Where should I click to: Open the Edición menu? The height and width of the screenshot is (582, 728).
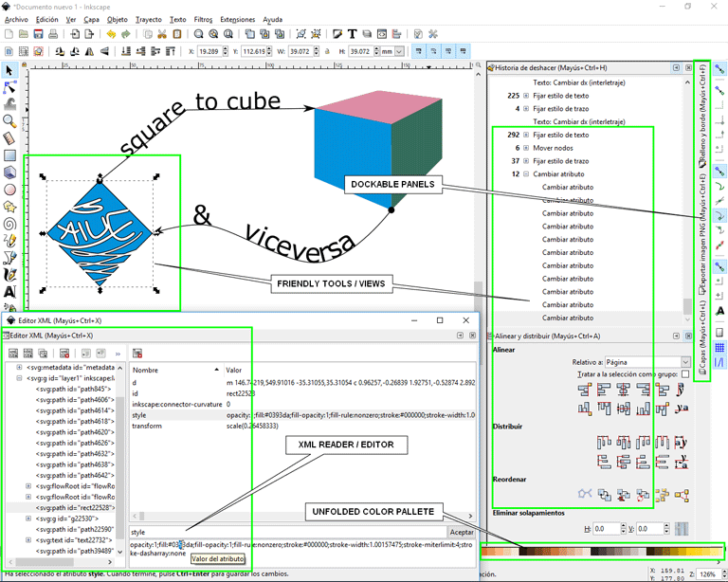(x=46, y=20)
